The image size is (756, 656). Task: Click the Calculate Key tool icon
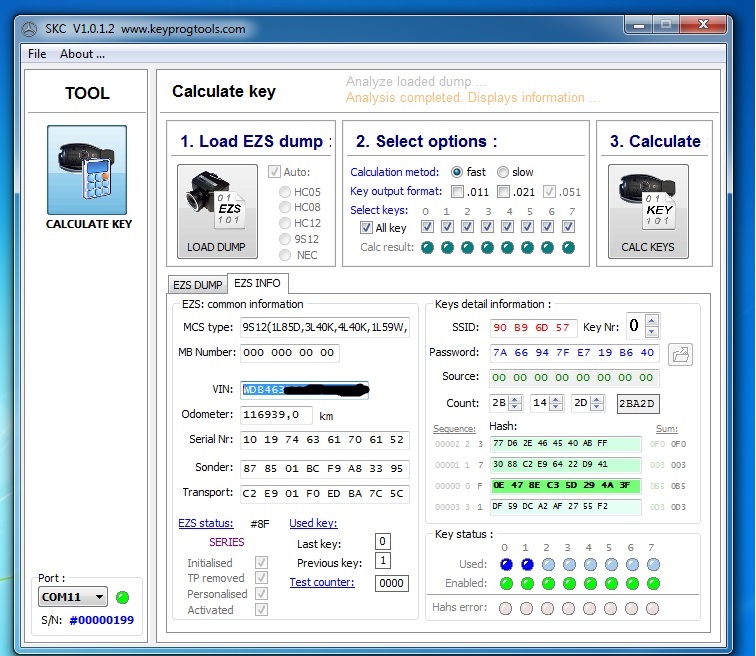pyautogui.click(x=87, y=170)
